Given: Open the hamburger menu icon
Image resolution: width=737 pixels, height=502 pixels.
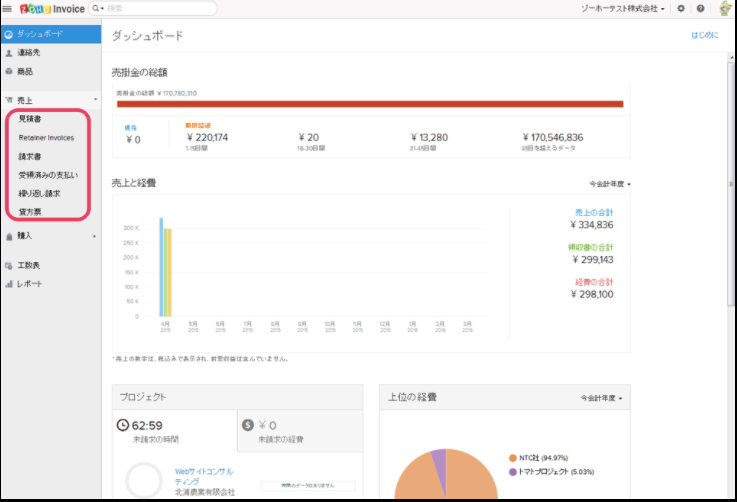Looking at the screenshot, I should (7, 8).
